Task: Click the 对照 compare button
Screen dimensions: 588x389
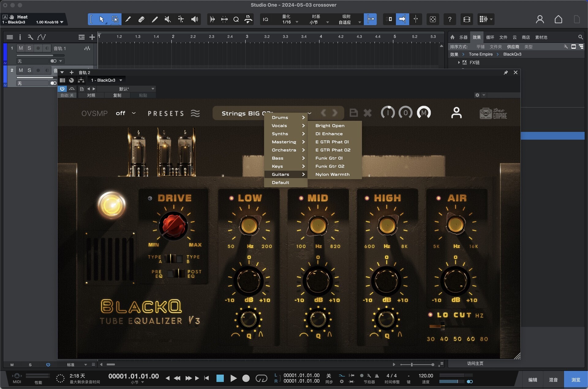Action: (91, 95)
